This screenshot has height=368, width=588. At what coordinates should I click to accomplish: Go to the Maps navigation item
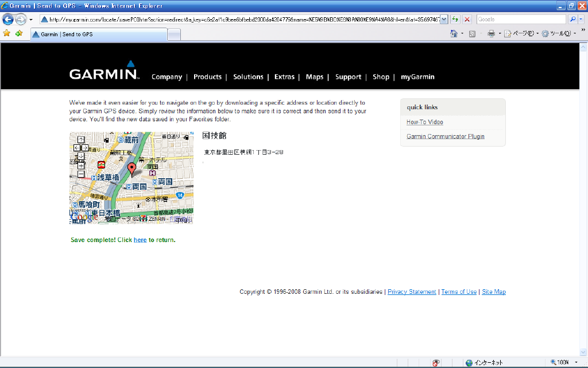[x=314, y=76]
